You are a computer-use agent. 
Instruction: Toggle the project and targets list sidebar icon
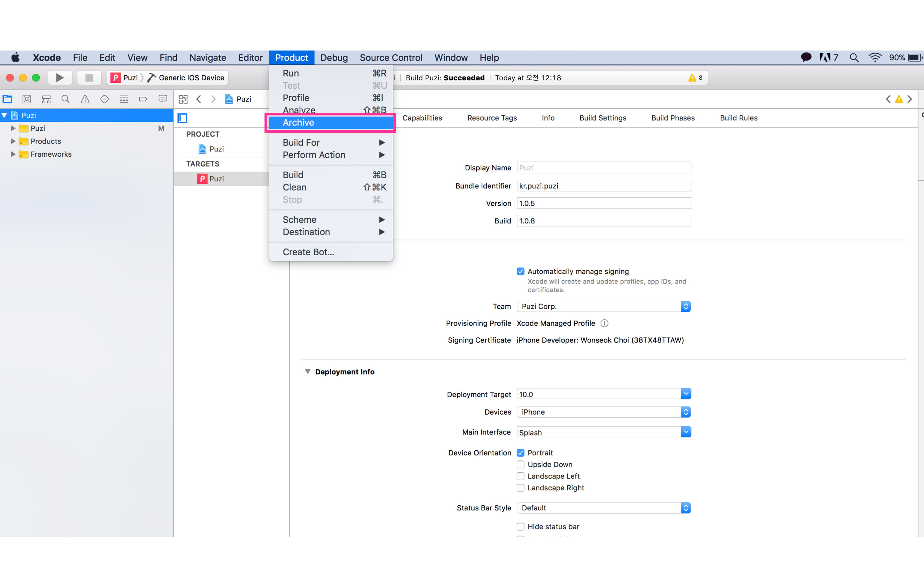pyautogui.click(x=183, y=118)
